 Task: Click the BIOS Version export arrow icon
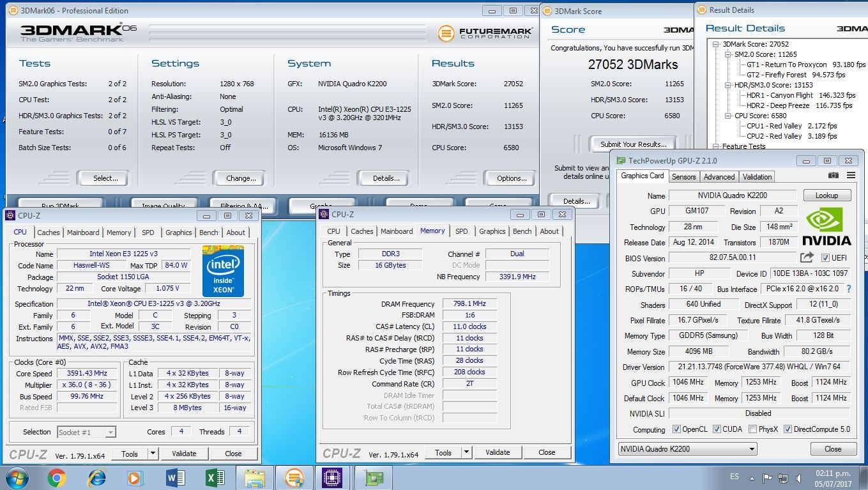pyautogui.click(x=807, y=257)
